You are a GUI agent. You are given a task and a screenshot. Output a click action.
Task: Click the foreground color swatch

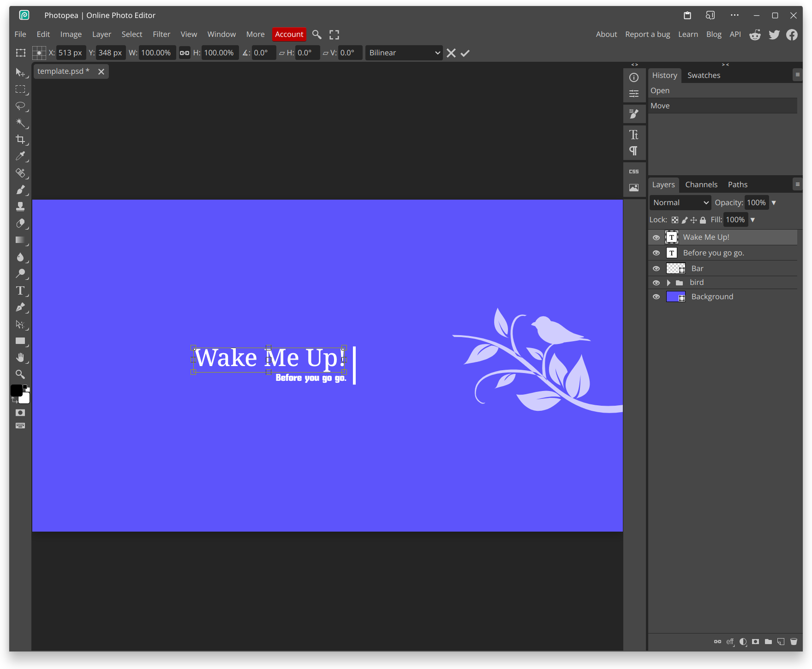[x=18, y=390]
